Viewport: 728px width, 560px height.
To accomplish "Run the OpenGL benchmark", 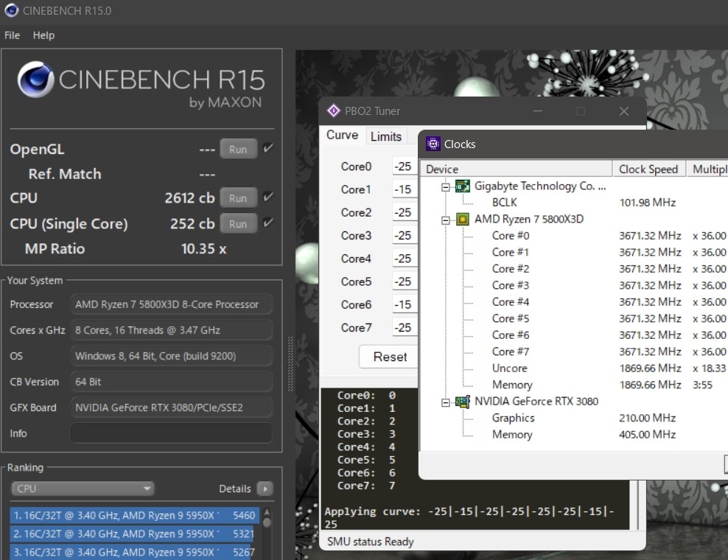I will click(x=238, y=149).
